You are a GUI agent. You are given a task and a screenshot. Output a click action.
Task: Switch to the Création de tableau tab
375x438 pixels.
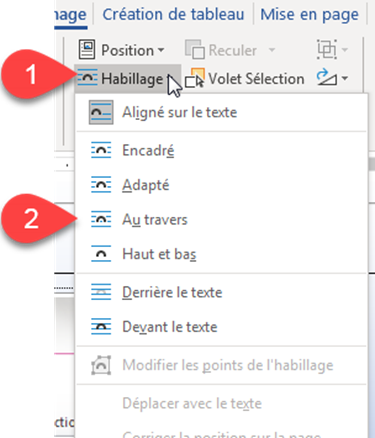(x=173, y=14)
